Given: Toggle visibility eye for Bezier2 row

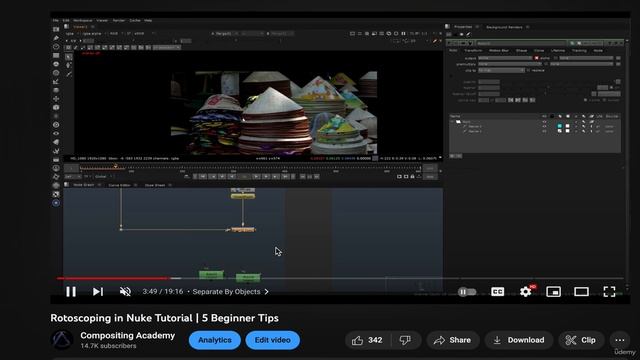Looking at the screenshot, I should [x=544, y=127].
